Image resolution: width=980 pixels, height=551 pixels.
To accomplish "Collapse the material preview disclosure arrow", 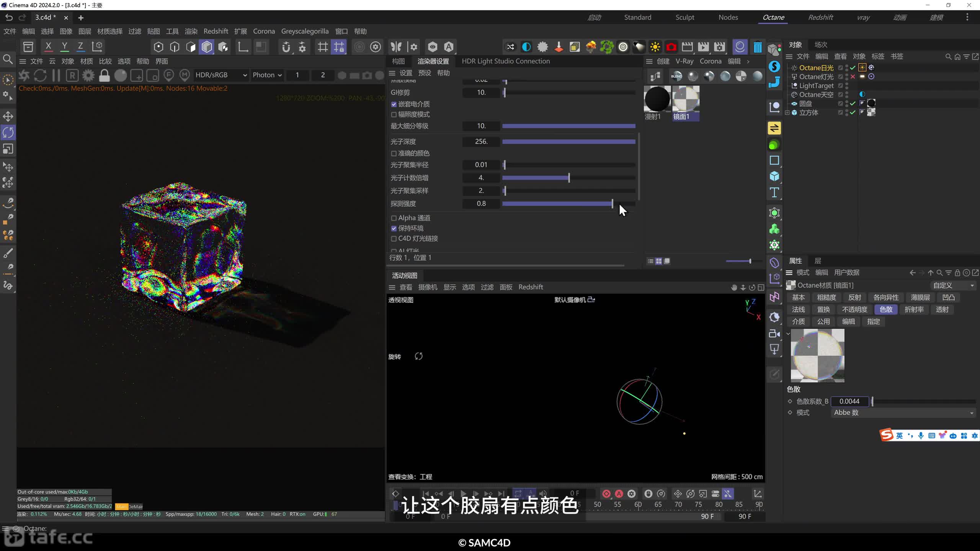I will click(788, 334).
